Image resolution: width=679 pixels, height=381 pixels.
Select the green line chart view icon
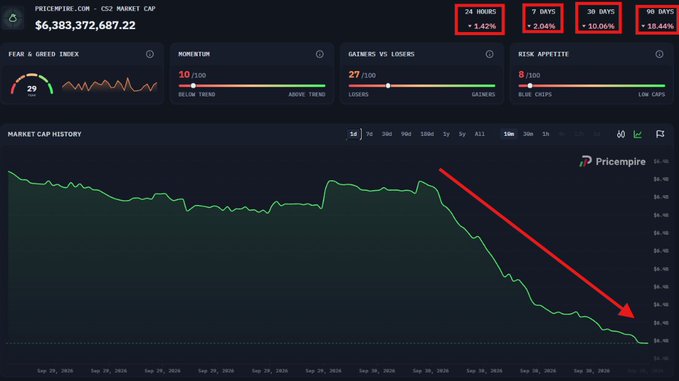tap(638, 134)
